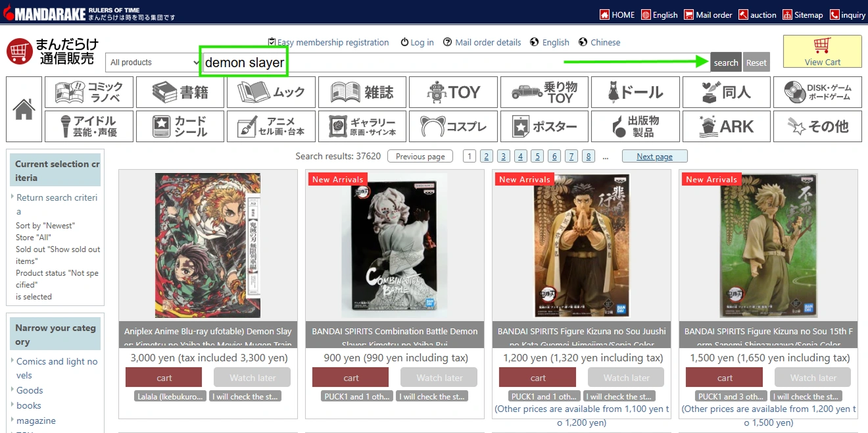
Task: Switch site language to English
Action: point(556,42)
